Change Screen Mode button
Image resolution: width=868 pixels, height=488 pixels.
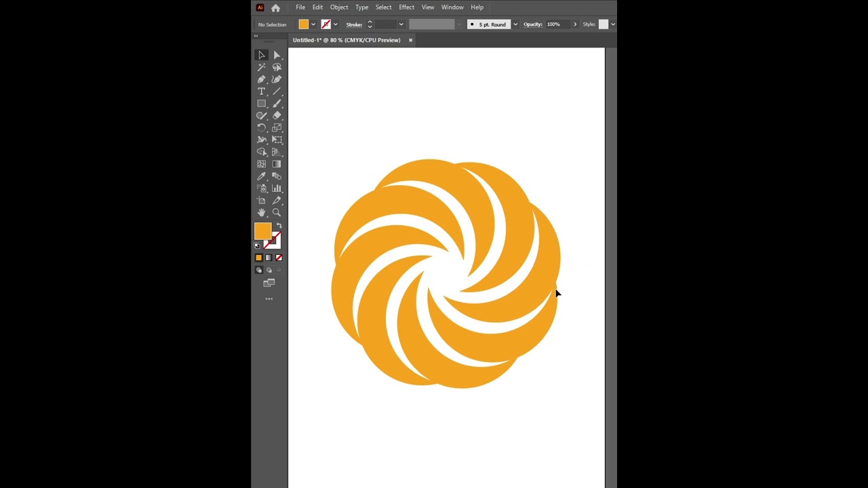point(269,283)
